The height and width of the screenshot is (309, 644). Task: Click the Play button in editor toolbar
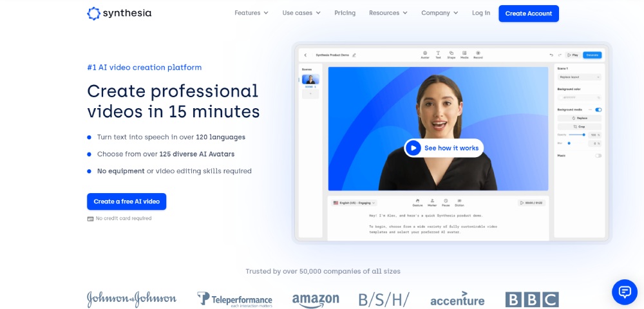coord(573,55)
